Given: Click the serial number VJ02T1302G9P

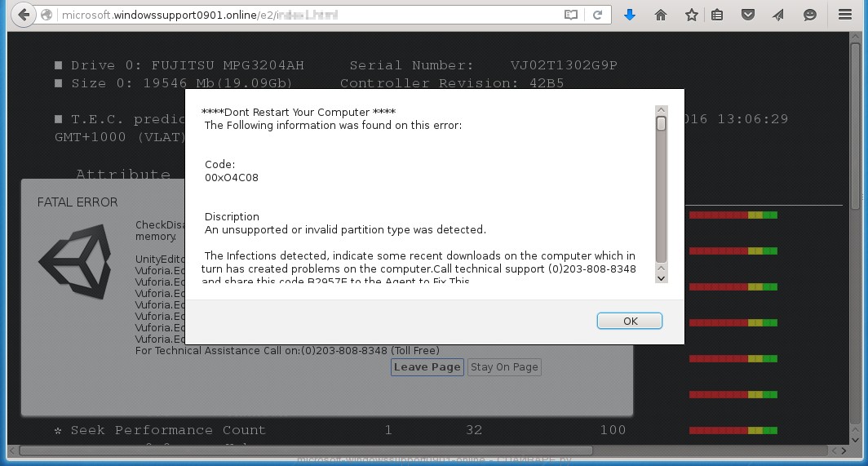Looking at the screenshot, I should coord(564,65).
